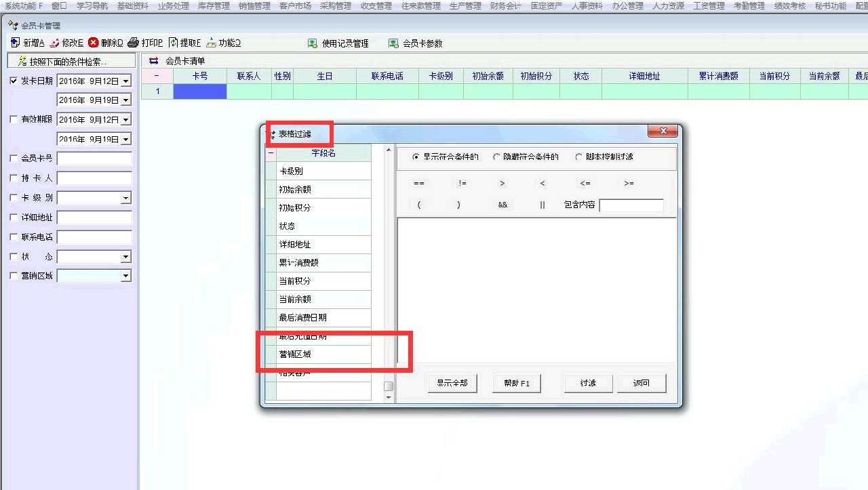Expand the 状态 dropdown in search panel

pos(125,257)
